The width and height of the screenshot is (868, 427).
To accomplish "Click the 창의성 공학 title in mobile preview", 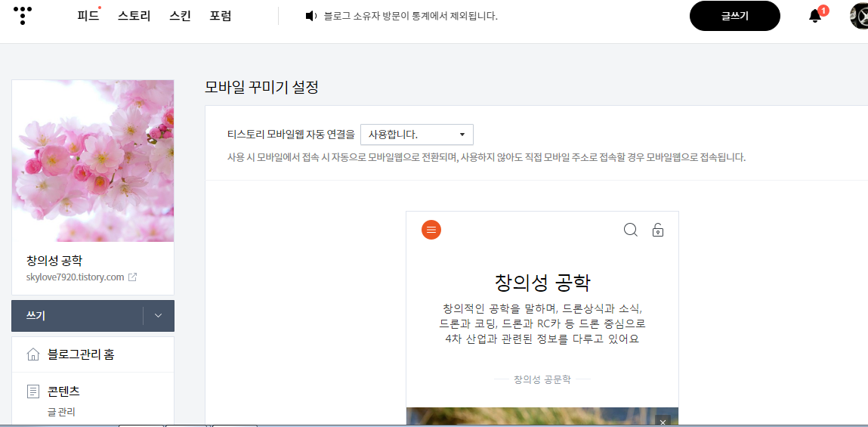I will pyautogui.click(x=542, y=283).
